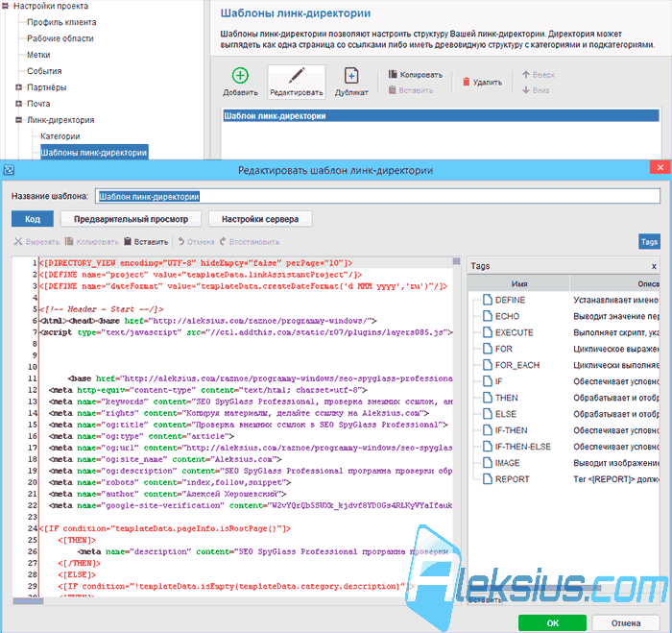
Task: Click the scissors Вырезать icon
Action: [x=18, y=241]
